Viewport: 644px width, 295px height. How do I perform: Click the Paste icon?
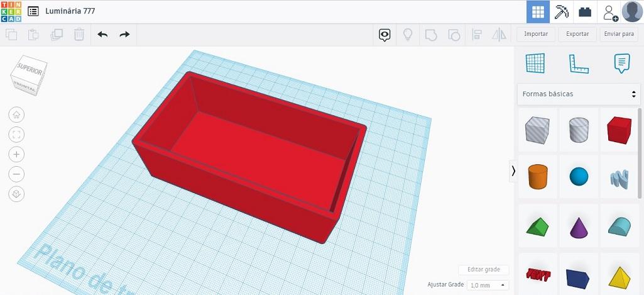pyautogui.click(x=33, y=35)
